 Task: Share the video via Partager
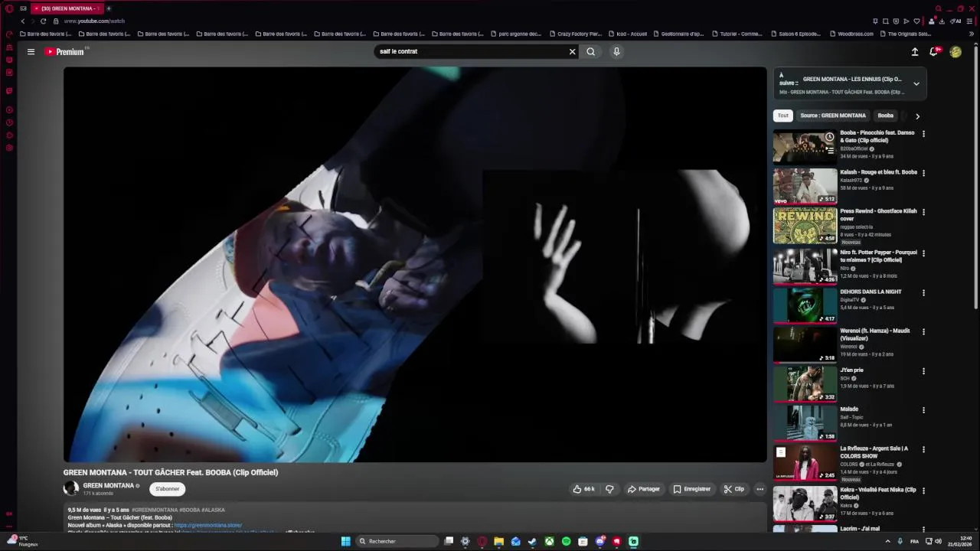click(643, 489)
